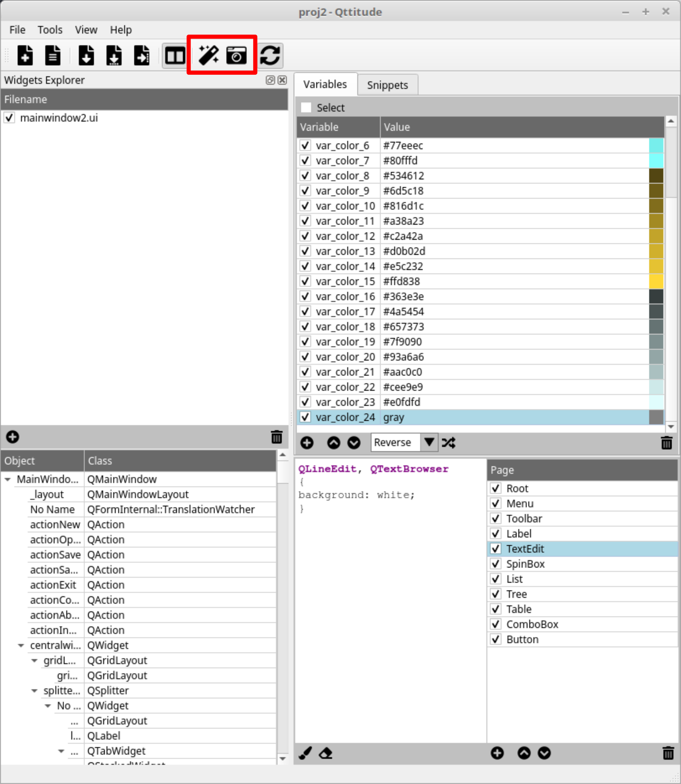Click the camera screenshot icon in toolbar
The width and height of the screenshot is (681, 784).
tap(236, 55)
